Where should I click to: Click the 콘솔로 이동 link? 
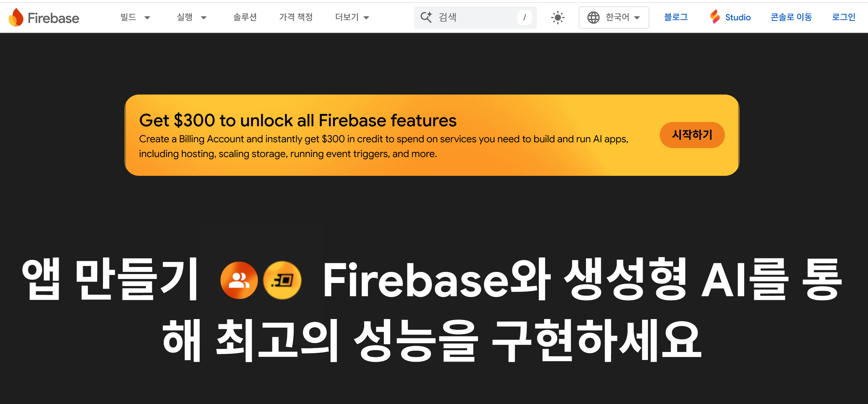pos(791,17)
